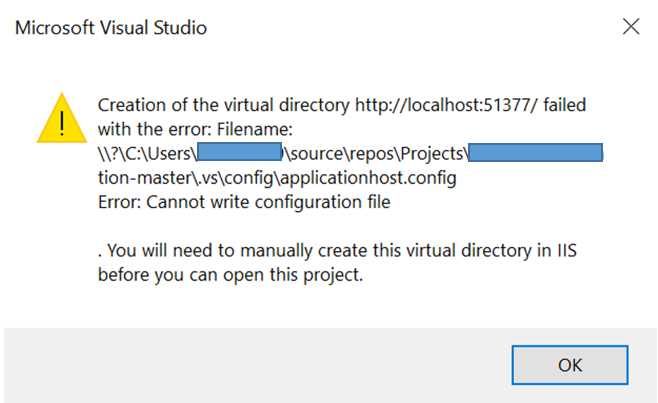Close the Microsoft Visual Studio dialog

point(631,26)
